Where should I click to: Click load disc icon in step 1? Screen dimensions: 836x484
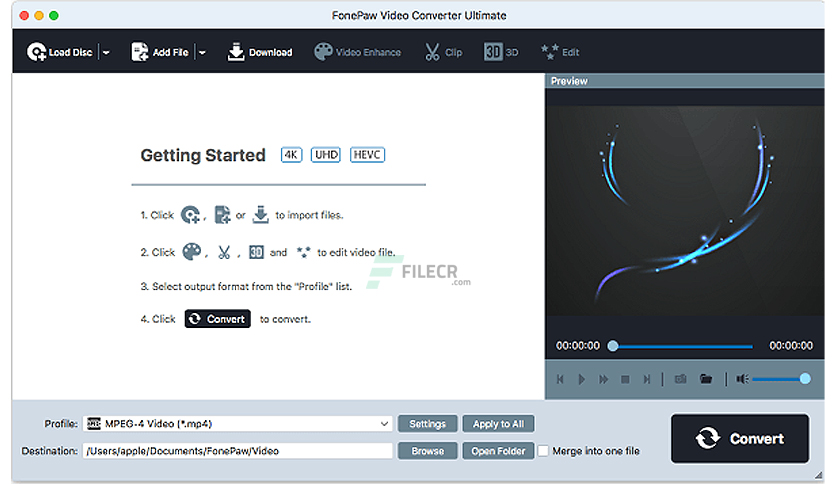(x=190, y=215)
